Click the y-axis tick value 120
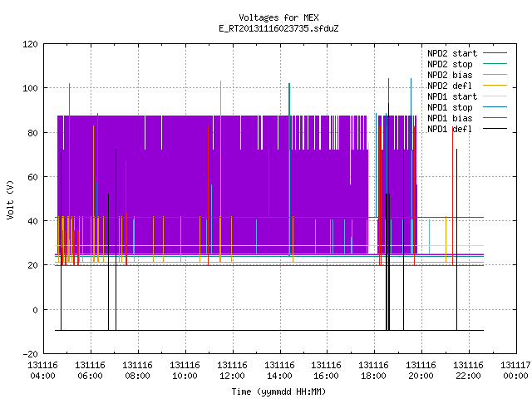The height and width of the screenshot is (399, 532). pyautogui.click(x=30, y=44)
